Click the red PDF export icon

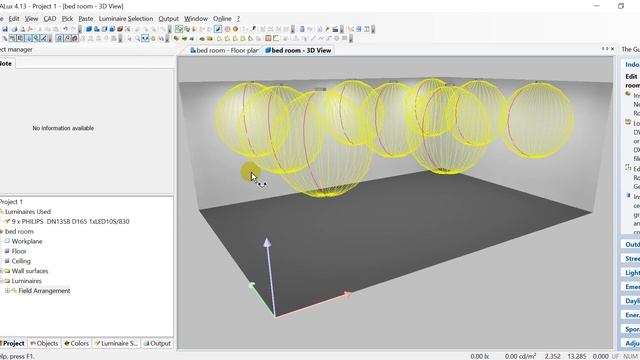[30, 29]
